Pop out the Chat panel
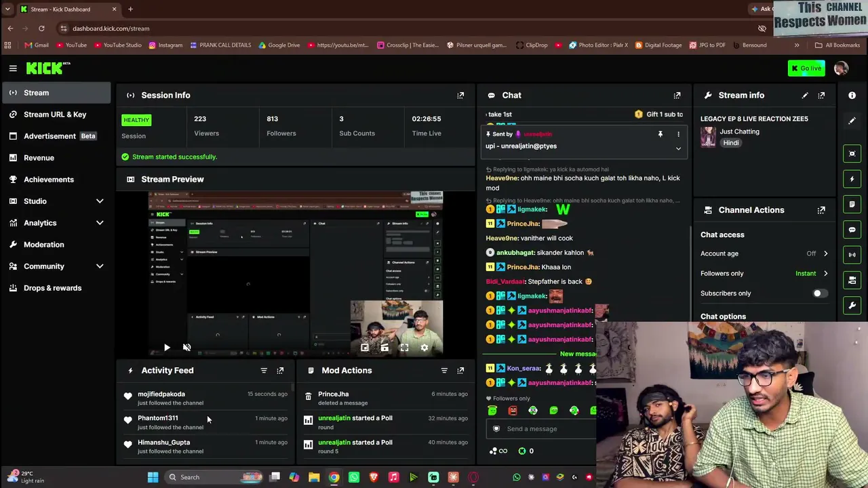 click(x=677, y=96)
